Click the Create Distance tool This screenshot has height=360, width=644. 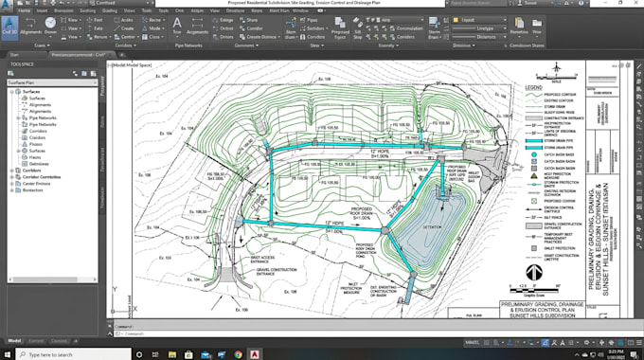[x=259, y=37]
